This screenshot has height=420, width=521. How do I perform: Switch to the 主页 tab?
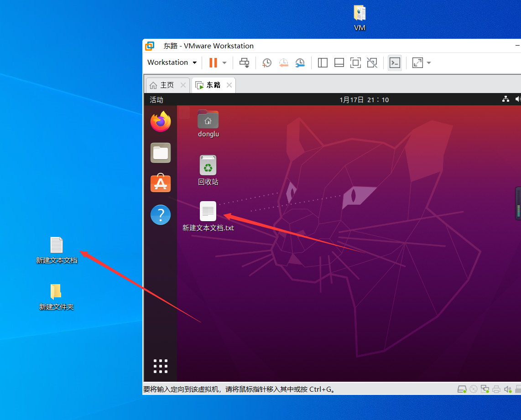[x=167, y=85]
